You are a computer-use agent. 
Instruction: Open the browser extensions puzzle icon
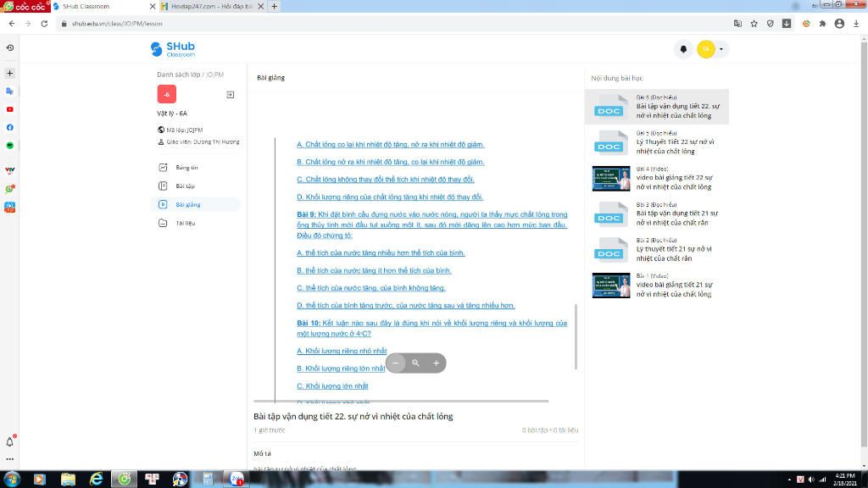pyautogui.click(x=822, y=24)
